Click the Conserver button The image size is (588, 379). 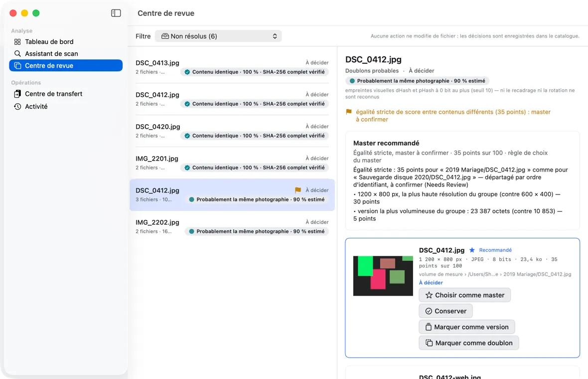pyautogui.click(x=445, y=311)
